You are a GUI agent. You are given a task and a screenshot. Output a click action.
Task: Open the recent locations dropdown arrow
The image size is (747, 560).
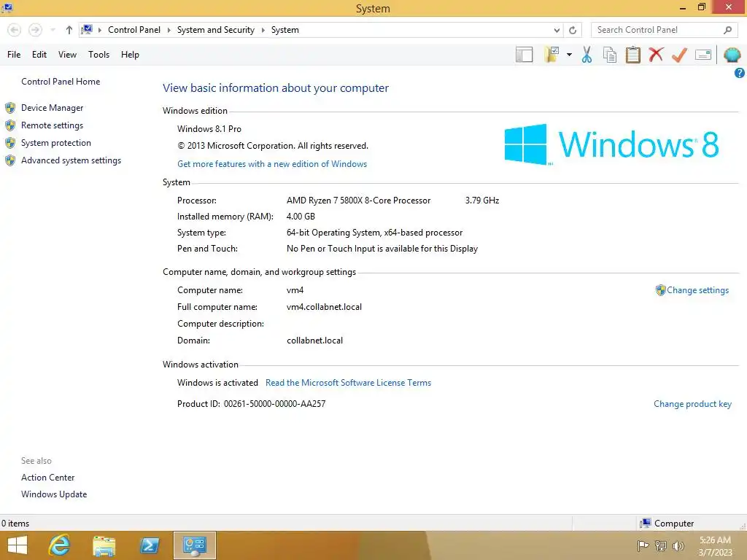[53, 30]
